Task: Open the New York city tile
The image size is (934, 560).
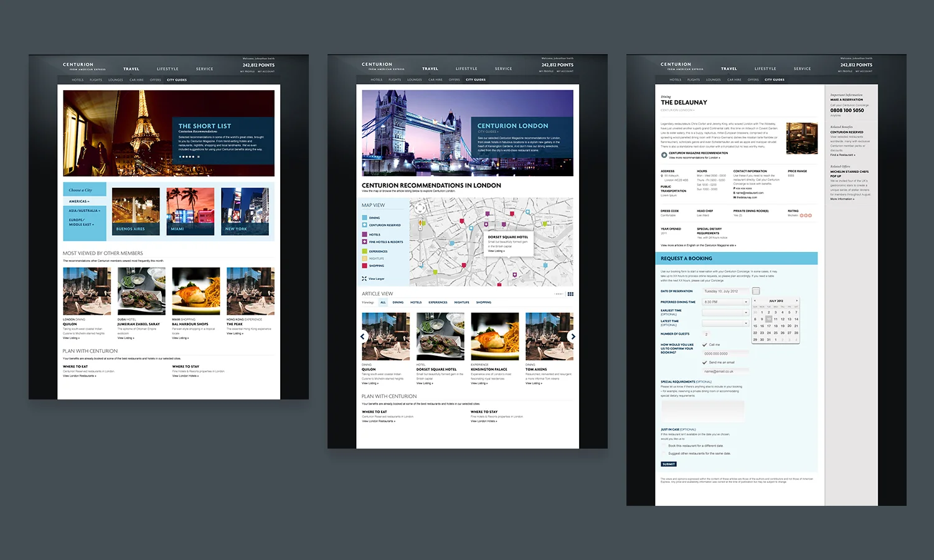Action: click(x=246, y=212)
